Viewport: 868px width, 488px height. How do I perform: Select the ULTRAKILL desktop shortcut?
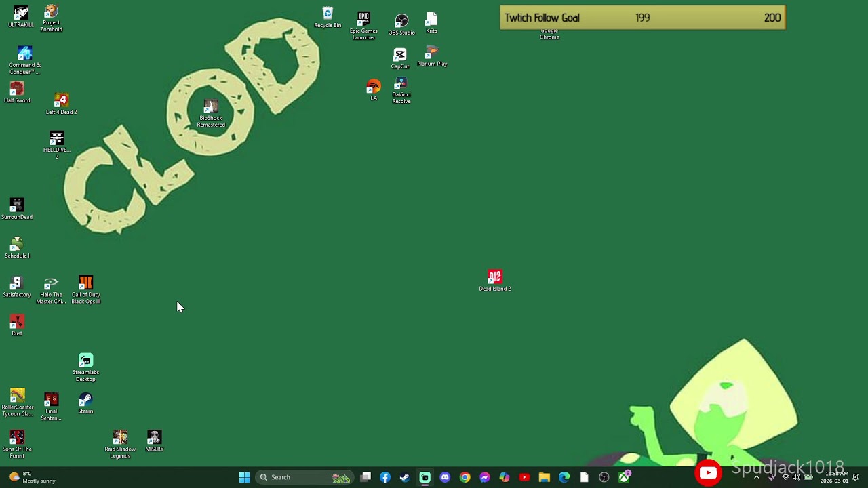coord(21,17)
